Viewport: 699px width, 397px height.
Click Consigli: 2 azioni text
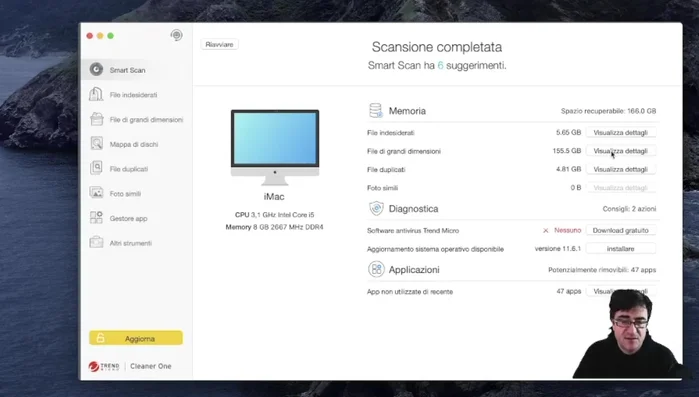[629, 209]
